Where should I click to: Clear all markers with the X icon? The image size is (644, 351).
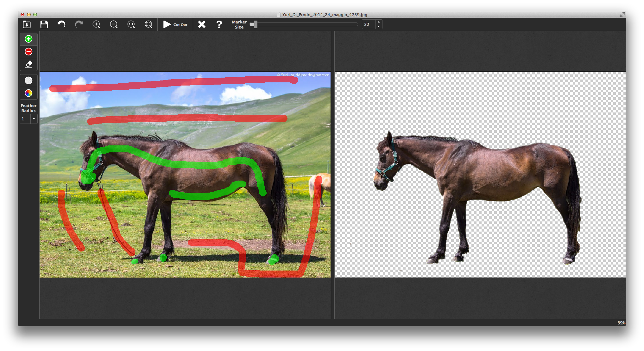[202, 24]
